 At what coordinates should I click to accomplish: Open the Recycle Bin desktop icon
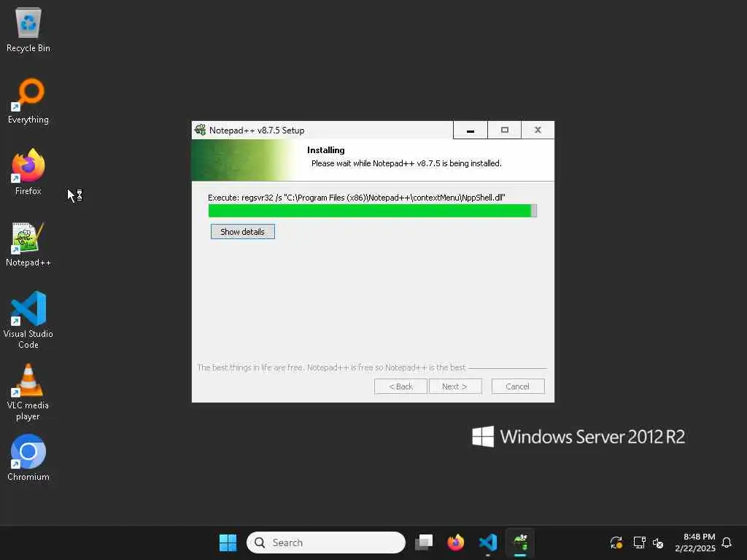tap(28, 29)
